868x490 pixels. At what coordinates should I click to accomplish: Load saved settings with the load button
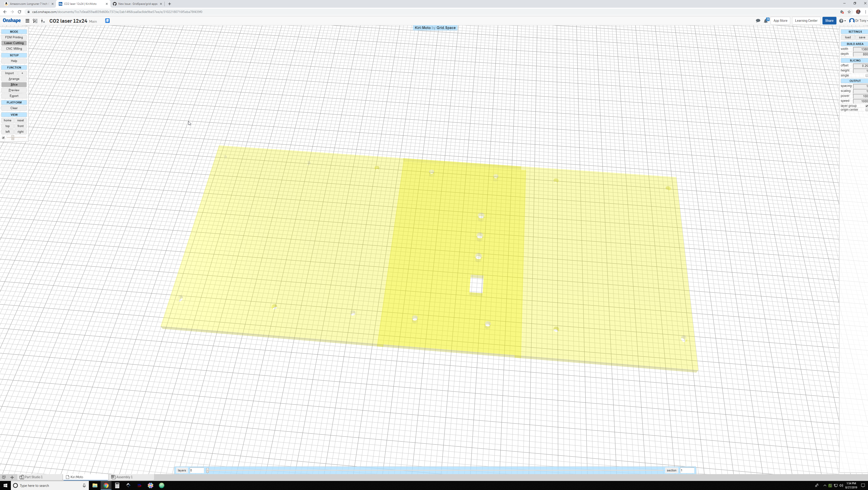tap(848, 37)
